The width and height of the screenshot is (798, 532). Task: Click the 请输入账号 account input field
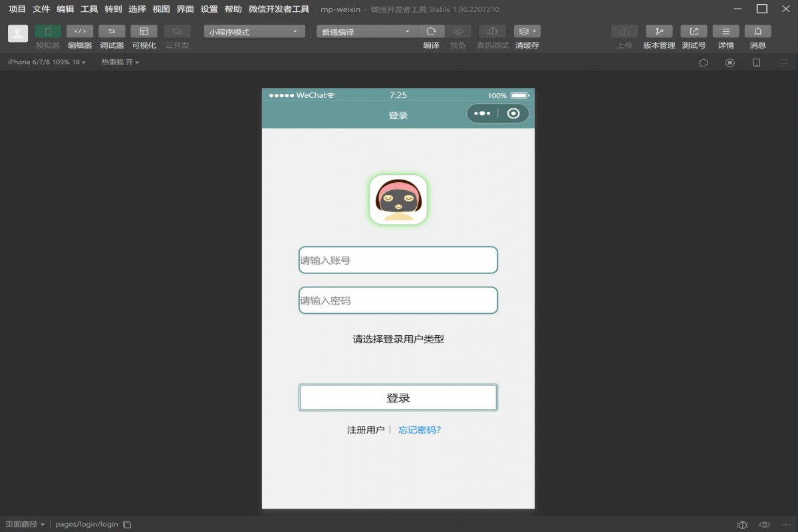tap(398, 260)
